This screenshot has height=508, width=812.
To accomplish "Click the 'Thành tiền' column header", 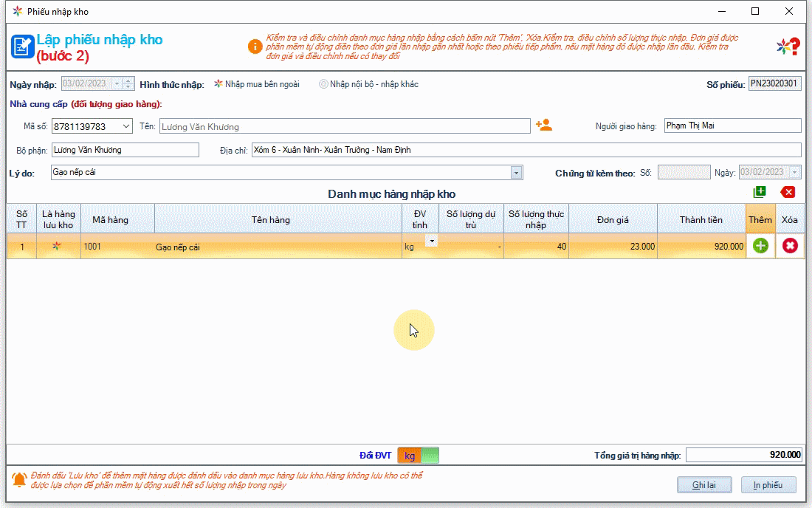I will pos(701,219).
